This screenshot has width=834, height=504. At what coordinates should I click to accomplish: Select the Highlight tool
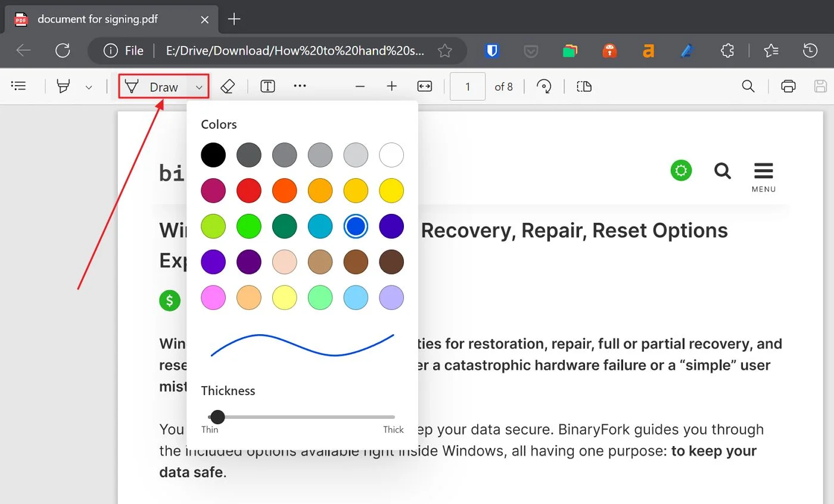coord(63,86)
